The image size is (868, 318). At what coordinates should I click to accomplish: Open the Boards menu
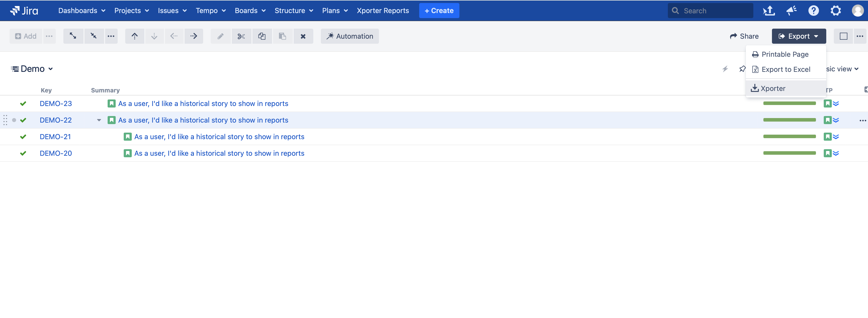(250, 11)
